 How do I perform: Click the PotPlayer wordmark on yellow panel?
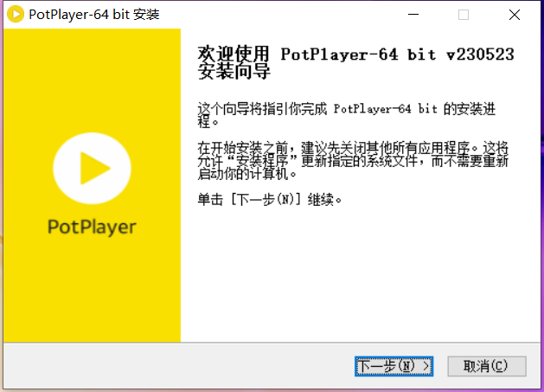tap(92, 228)
